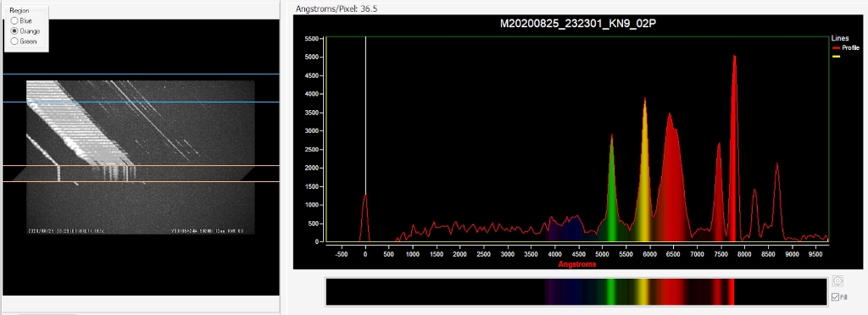Screen dimensions: 868x315
Task: Select the Orange region radio button
Action: pos(14,31)
